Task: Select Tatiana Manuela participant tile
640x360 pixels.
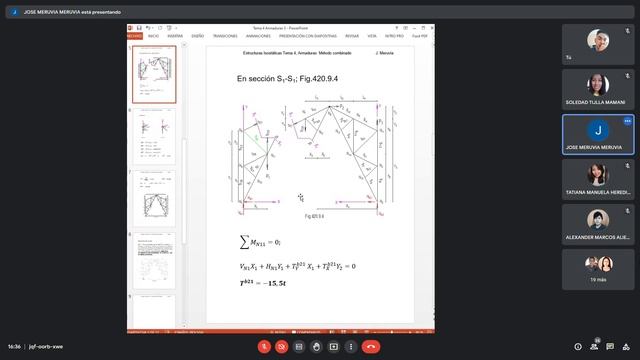Action: tap(598, 180)
